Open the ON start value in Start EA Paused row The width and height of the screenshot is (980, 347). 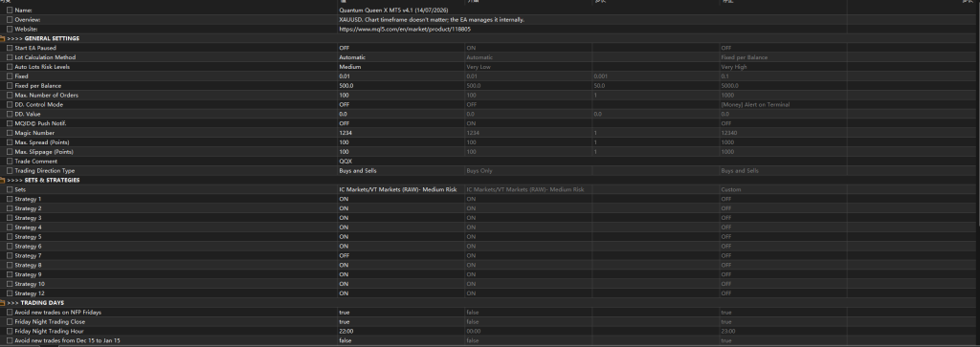[471, 48]
